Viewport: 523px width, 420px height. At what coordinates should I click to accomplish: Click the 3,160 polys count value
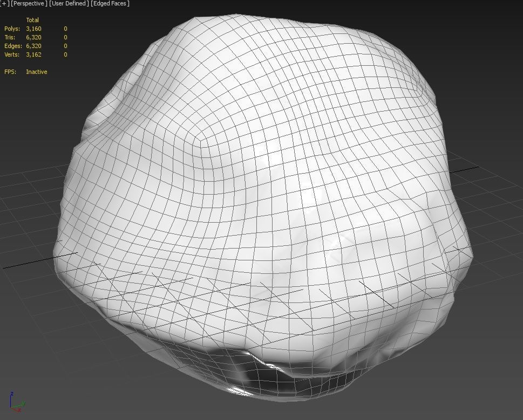click(33, 29)
